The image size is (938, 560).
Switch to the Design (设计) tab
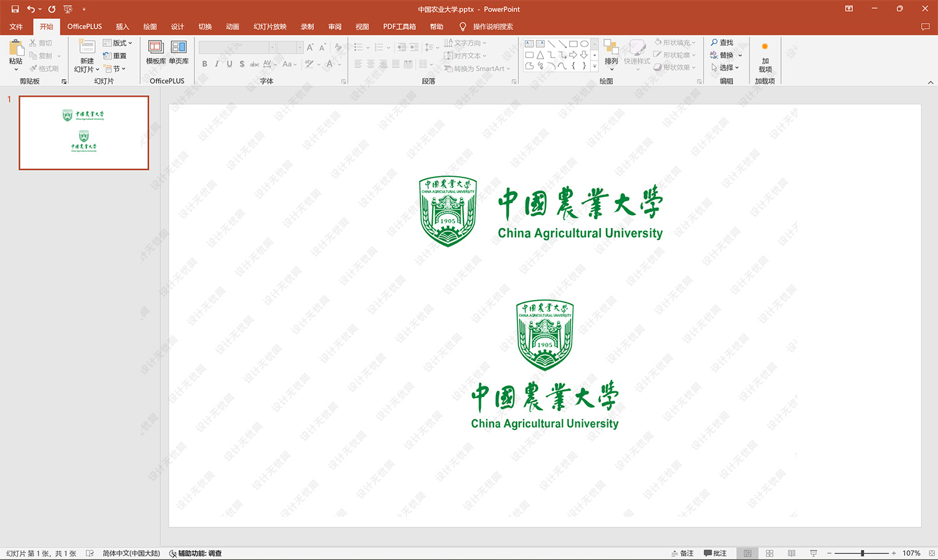pos(178,26)
